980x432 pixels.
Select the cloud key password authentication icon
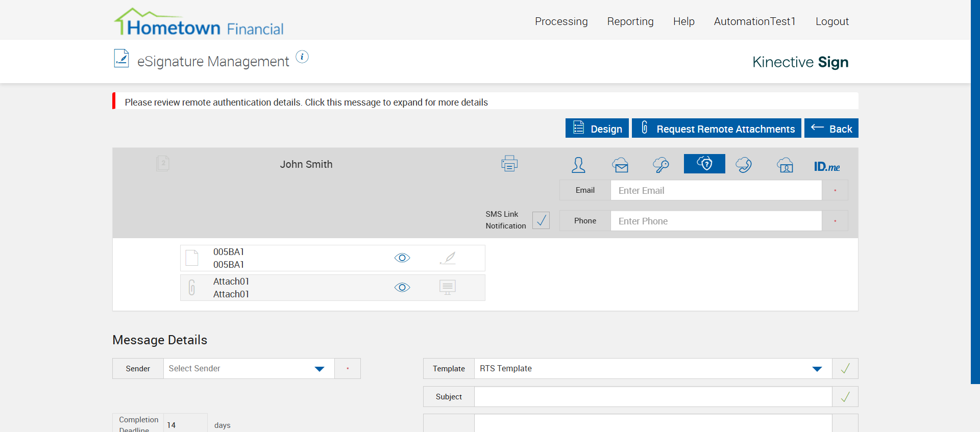click(x=661, y=165)
